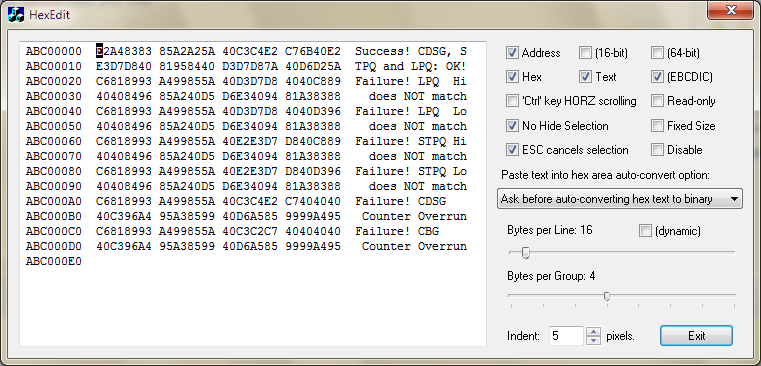761x366 pixels.
Task: Enable the (dynamic) bytes per line checkbox
Action: 645,232
